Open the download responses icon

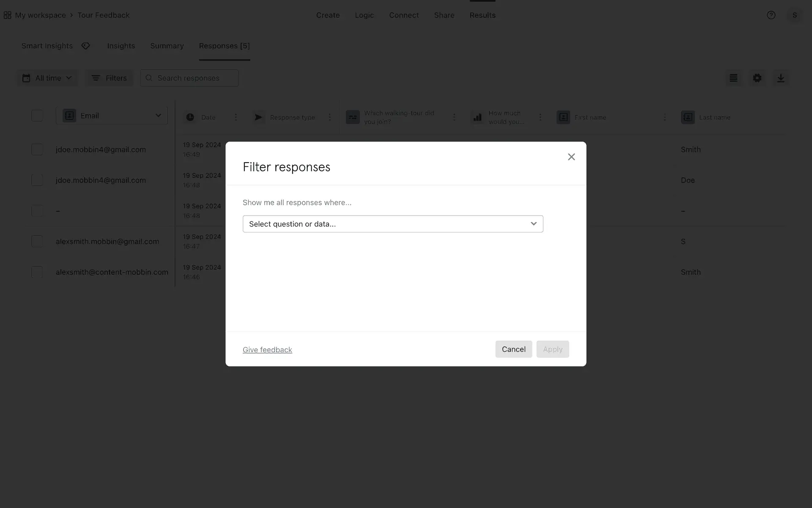click(781, 78)
